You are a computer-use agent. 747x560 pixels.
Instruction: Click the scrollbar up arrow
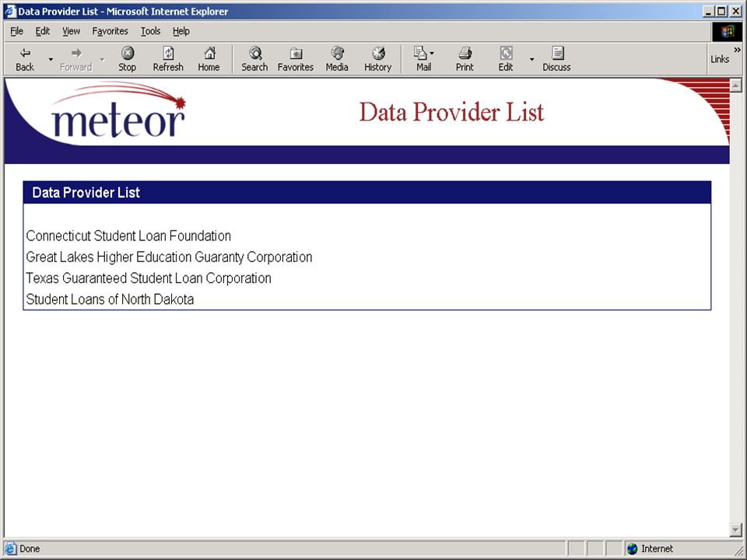(x=735, y=86)
